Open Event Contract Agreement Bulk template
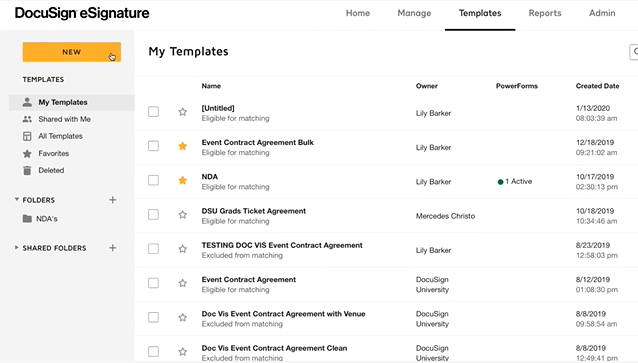The width and height of the screenshot is (638, 363). (x=258, y=142)
